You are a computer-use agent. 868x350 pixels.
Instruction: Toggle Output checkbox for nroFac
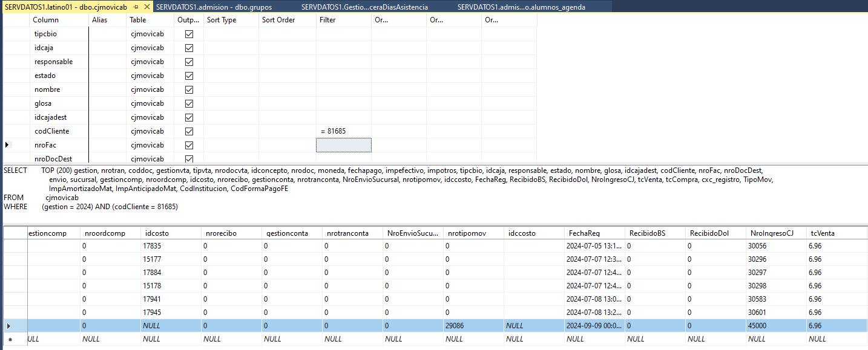tap(189, 145)
